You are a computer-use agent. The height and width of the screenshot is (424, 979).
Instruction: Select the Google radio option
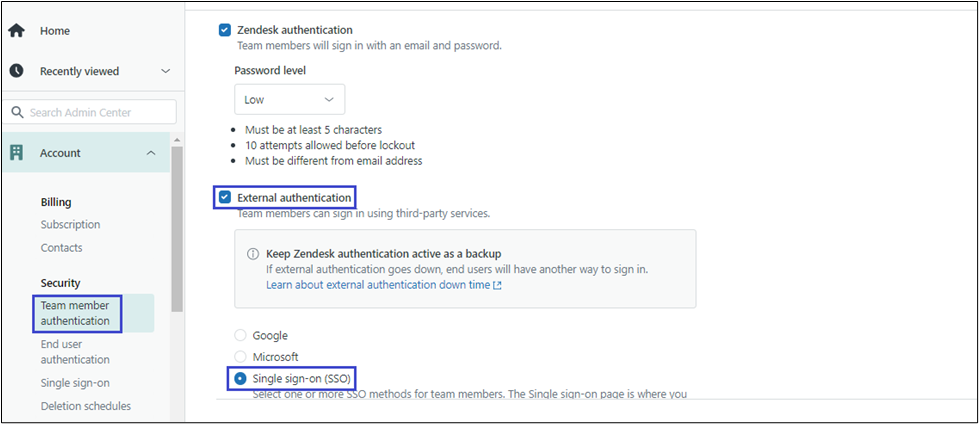240,336
